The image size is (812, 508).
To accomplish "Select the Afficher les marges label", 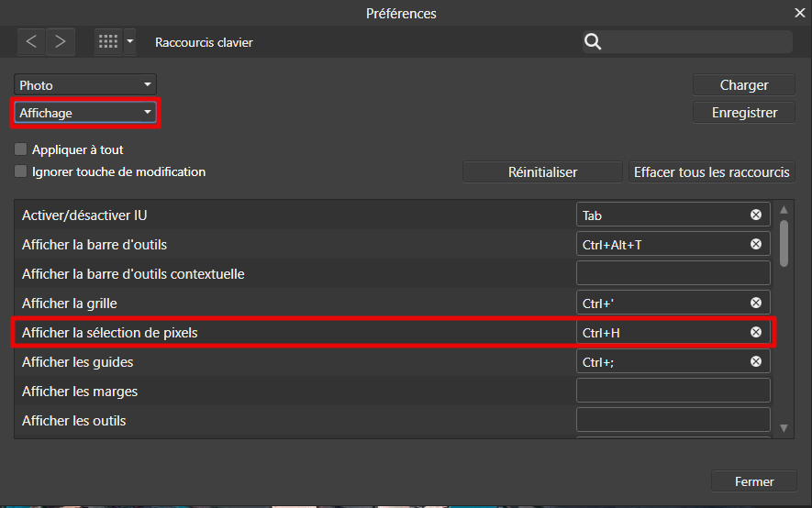I will point(80,392).
